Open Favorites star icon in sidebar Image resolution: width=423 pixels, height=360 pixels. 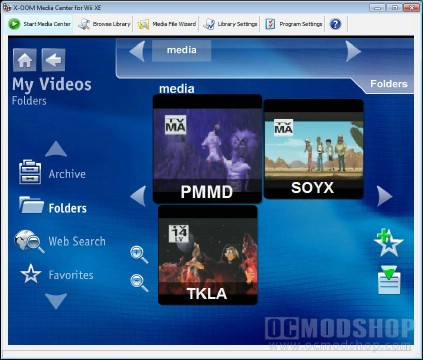(31, 274)
